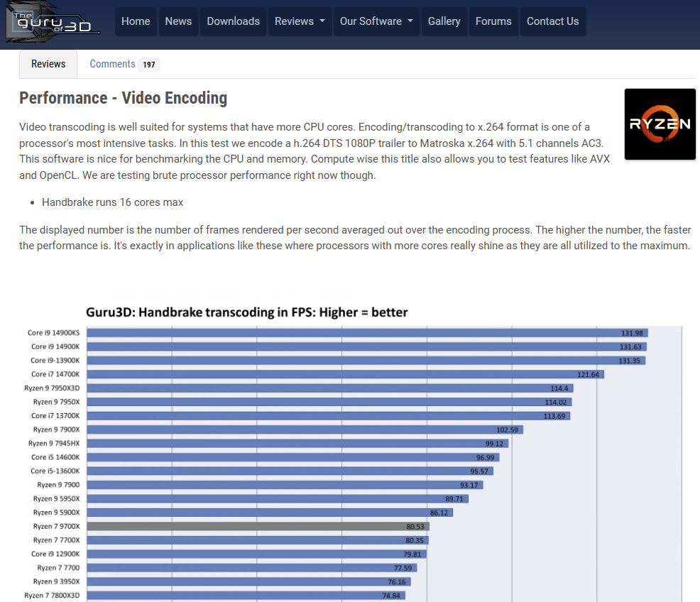
Task: Click the 114.02 bar value
Action: (556, 403)
